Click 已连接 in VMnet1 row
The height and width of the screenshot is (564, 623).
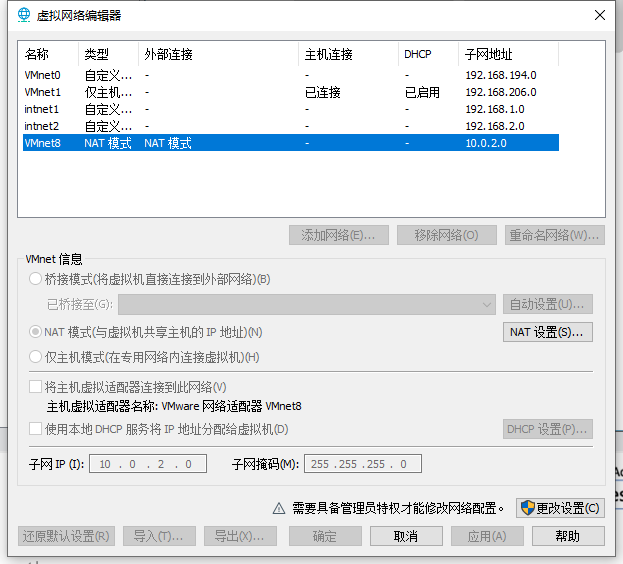tap(323, 92)
